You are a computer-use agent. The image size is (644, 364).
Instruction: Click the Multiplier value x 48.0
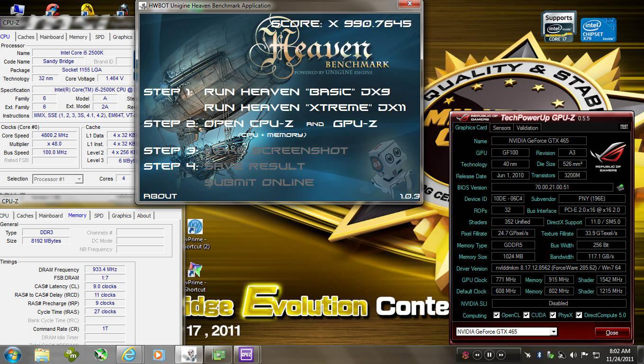55,144
